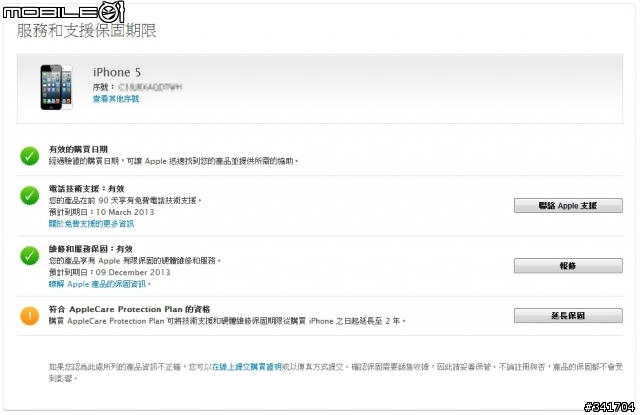Select the expiry date 10 March 2013
Image resolution: width=640 pixels, height=415 pixels.
click(125, 212)
